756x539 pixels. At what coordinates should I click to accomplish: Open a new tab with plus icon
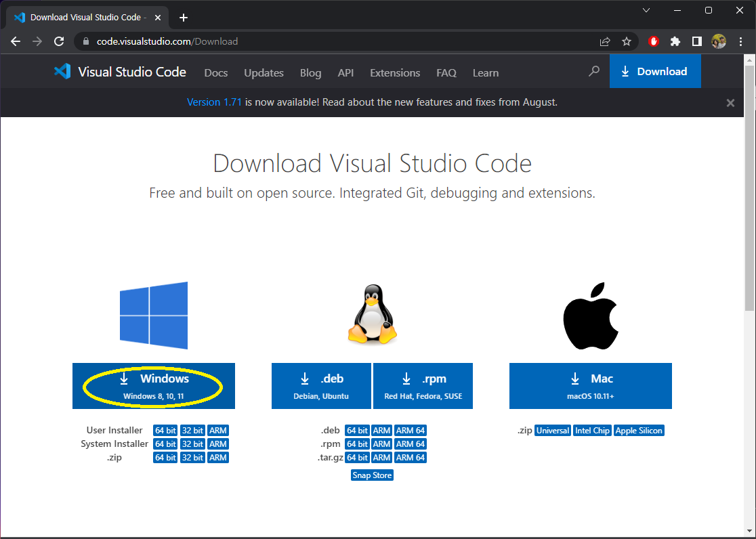[x=183, y=18]
